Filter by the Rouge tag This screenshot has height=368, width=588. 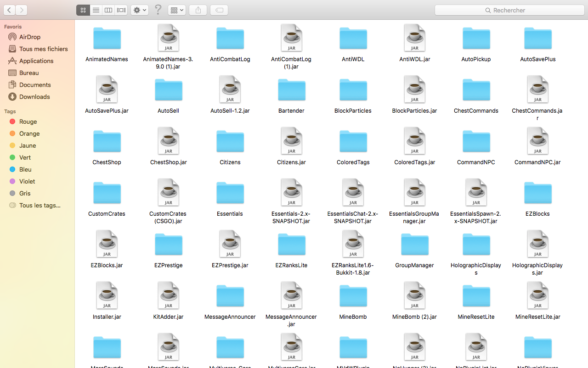tap(37, 121)
